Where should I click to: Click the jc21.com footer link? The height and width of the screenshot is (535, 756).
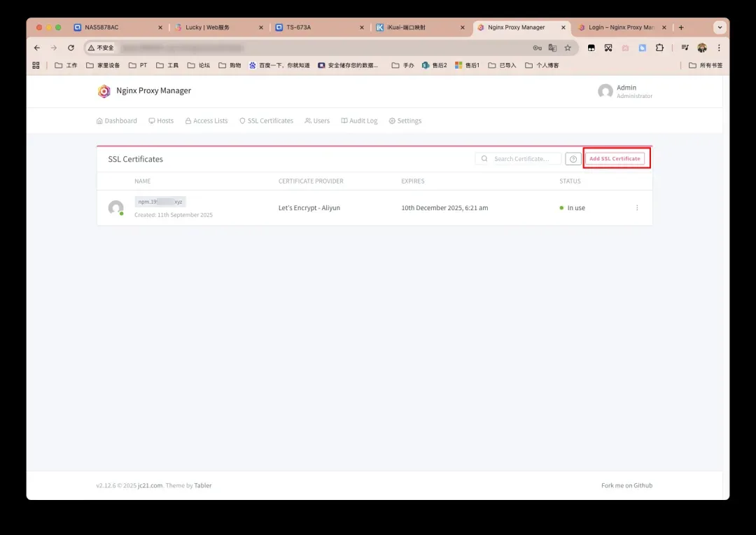150,485
